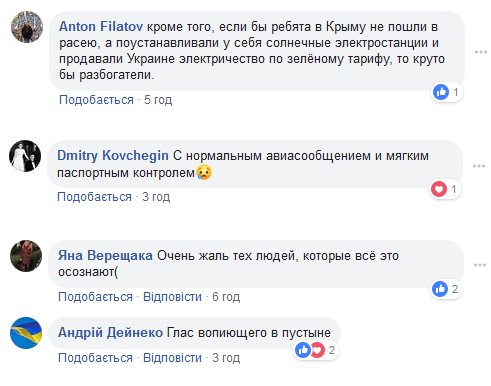Screen dimensions: 491x386
Task: Like Anton Filatov's comment via Подобається
Action: (x=96, y=100)
